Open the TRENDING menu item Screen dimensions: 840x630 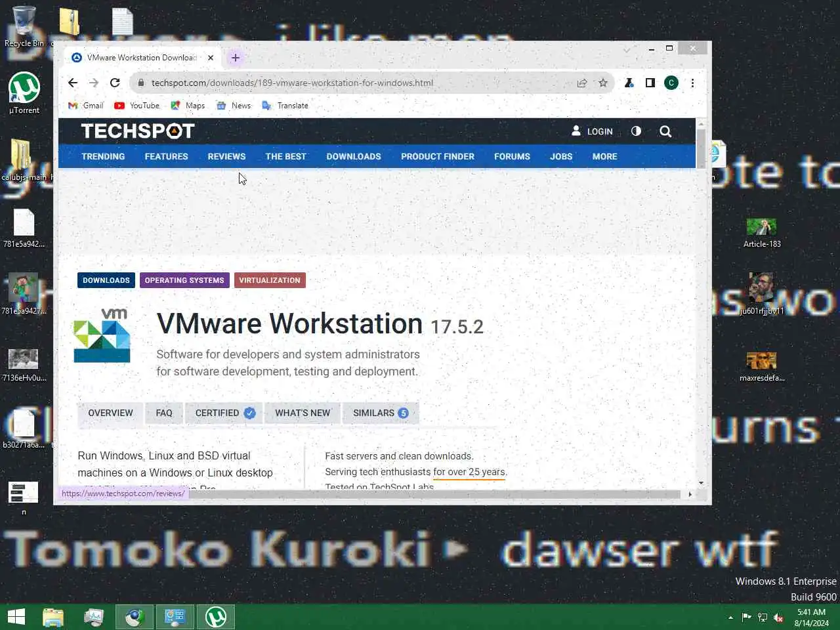103,157
